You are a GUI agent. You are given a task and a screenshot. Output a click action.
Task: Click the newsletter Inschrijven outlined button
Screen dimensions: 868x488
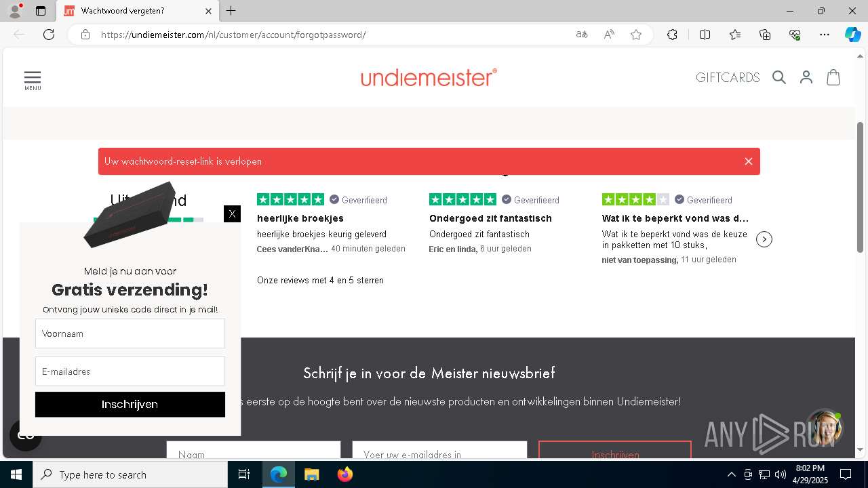tap(615, 451)
